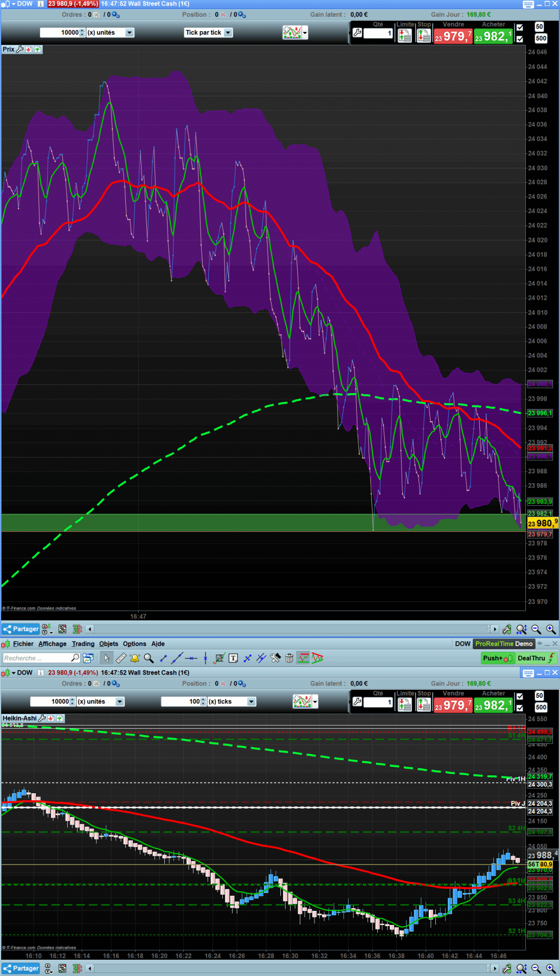The width and height of the screenshot is (560, 976).
Task: Open the alert bell tool
Action: pos(134,658)
